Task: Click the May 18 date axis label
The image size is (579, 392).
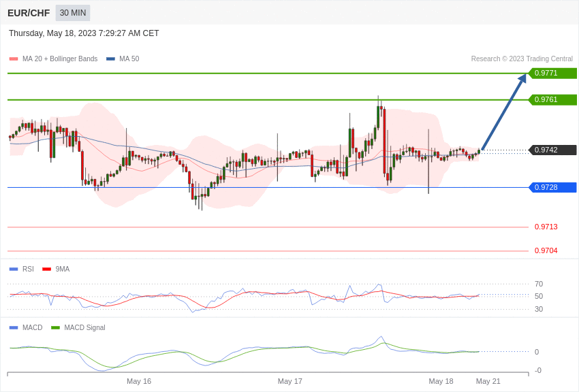Action: pyautogui.click(x=441, y=381)
